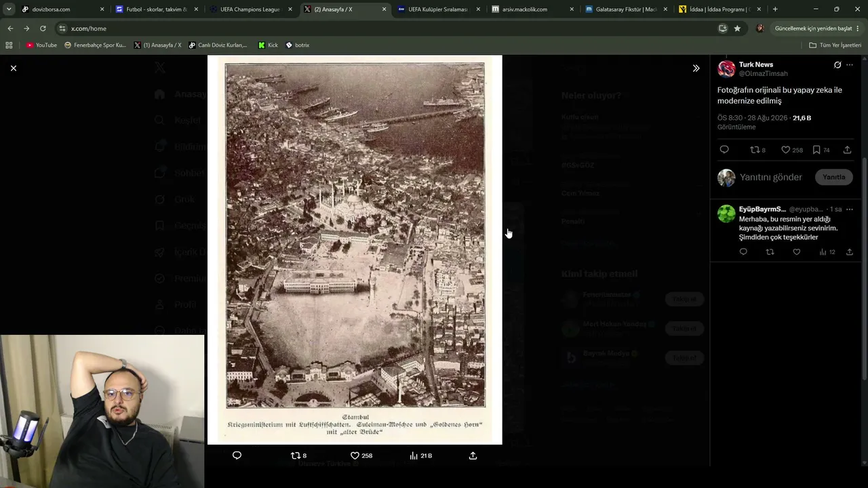Share the Turk News tweet from side panel
Screen dimensions: 868x488
click(x=848, y=150)
